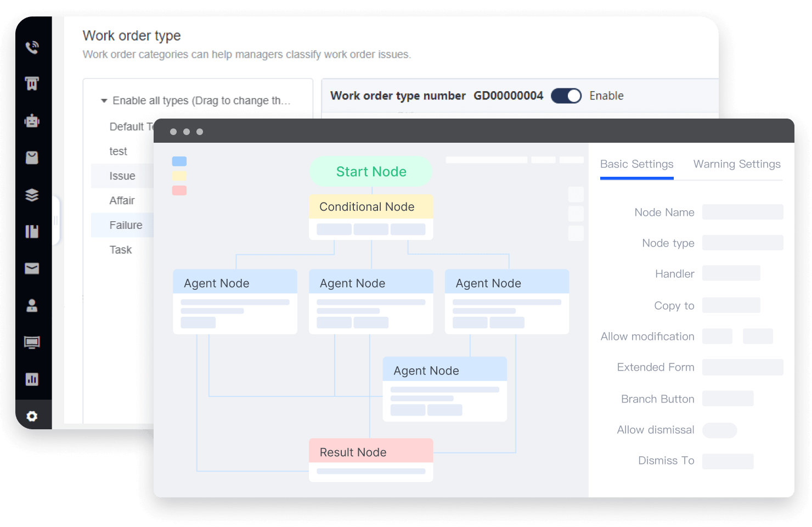This screenshot has height=527, width=812.
Task: Collapse the Enable all types tree
Action: tap(104, 100)
